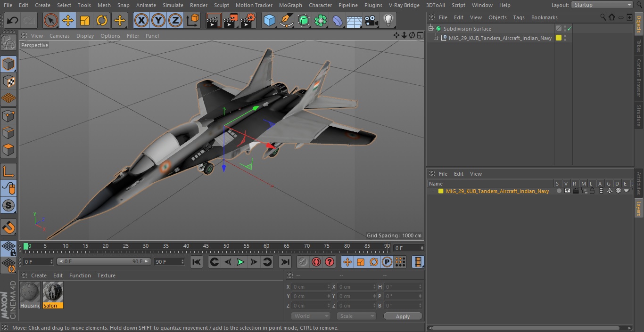Click the yellow layer color swatch in Object Manager
This screenshot has width=644, height=332.
(x=559, y=38)
